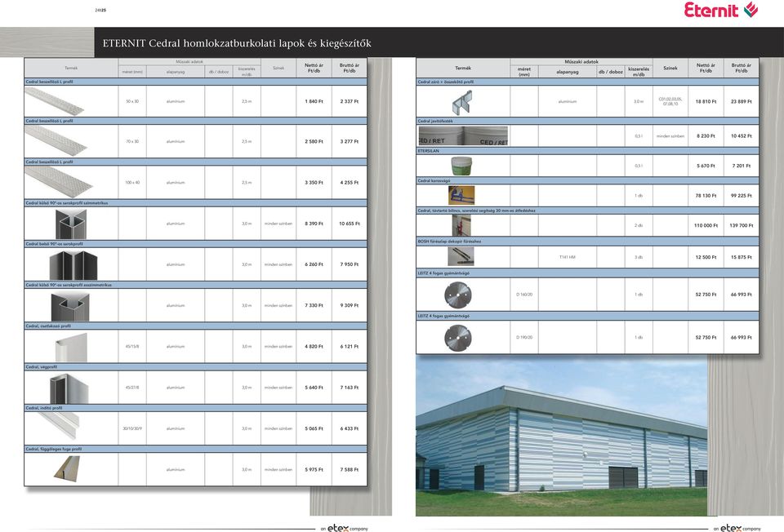Select the gross price 7 588 Ft
The width and height of the screenshot is (784, 532).
point(350,469)
